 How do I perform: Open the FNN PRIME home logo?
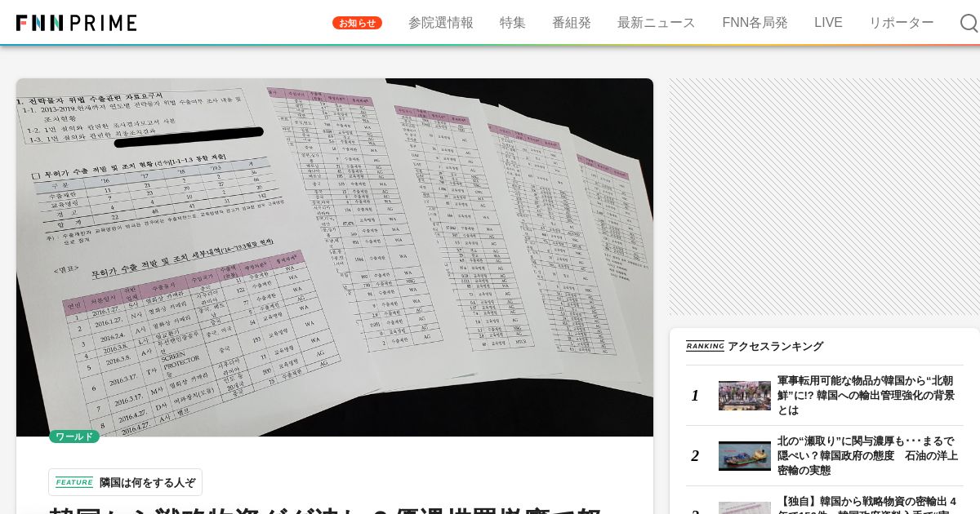pos(76,23)
